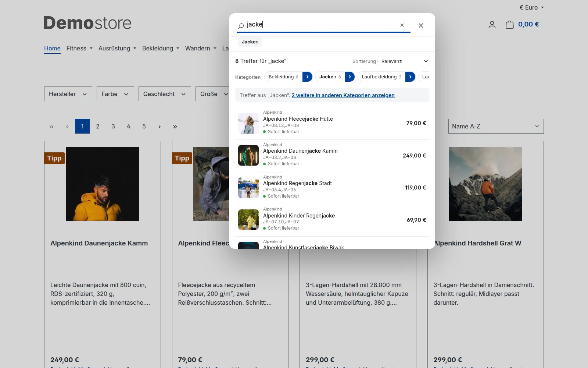This screenshot has height=368, width=588.
Task: Open the Name A-Z sorting dropdown
Action: point(496,126)
